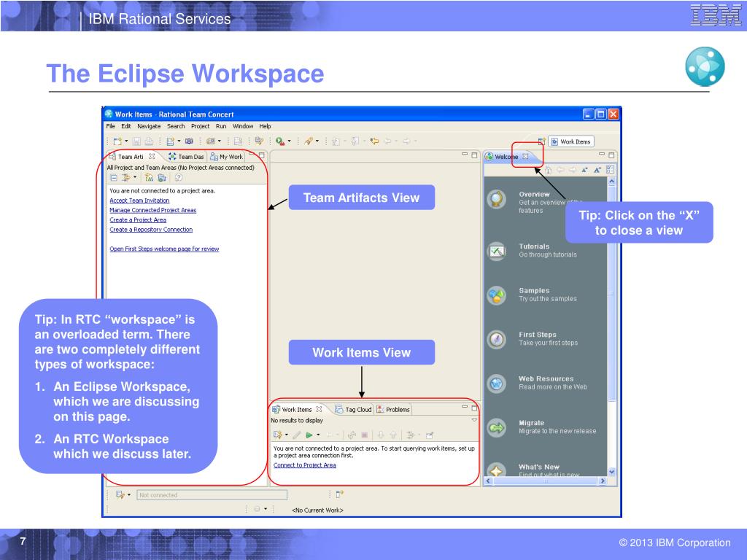Open dropdown next to filter icon in Team Artifacts

coord(135,178)
